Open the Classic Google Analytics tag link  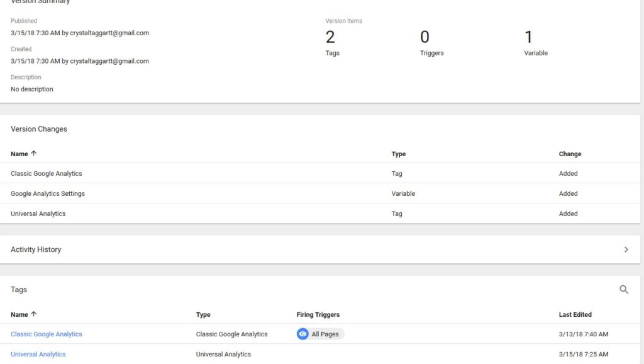pos(47,334)
